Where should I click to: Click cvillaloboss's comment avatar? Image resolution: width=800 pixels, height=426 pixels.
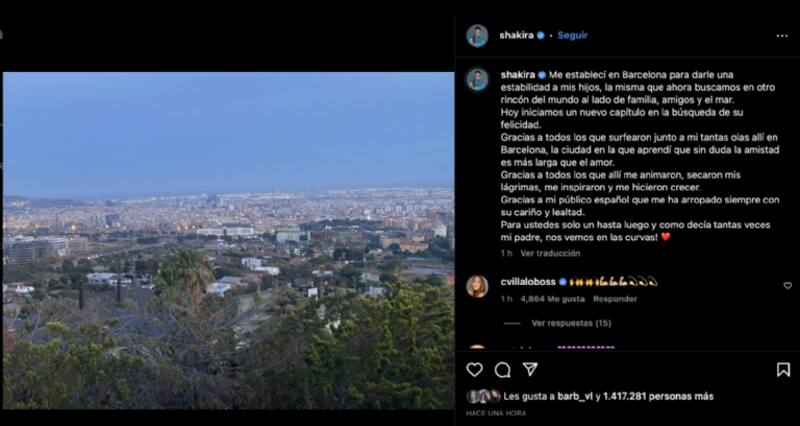477,287
